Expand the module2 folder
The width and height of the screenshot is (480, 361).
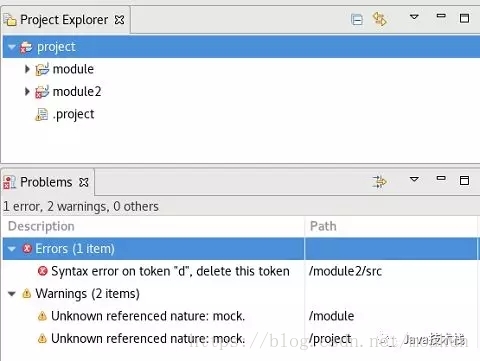point(27,91)
